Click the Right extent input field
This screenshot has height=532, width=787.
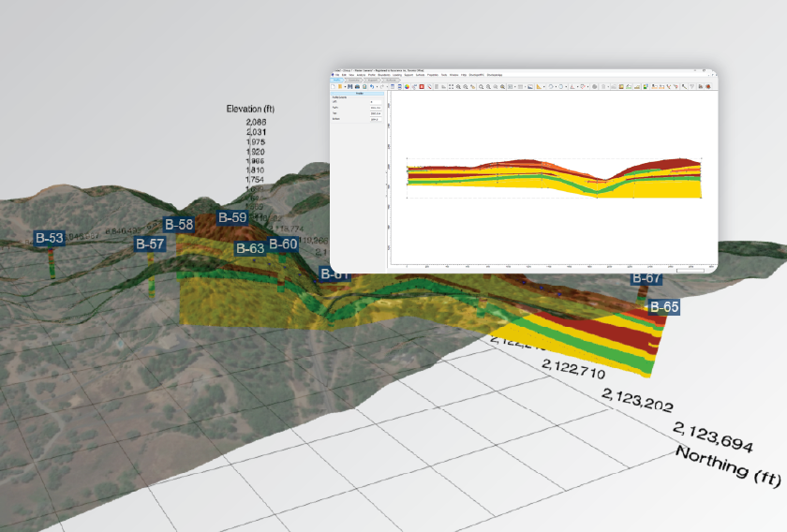pos(376,108)
